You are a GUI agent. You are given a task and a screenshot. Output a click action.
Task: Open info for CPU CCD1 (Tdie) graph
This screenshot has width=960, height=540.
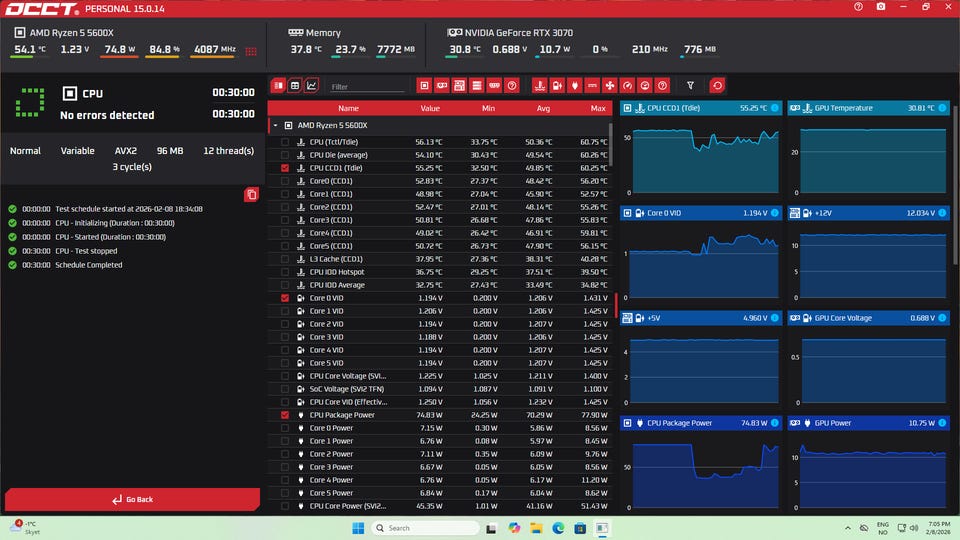click(774, 108)
